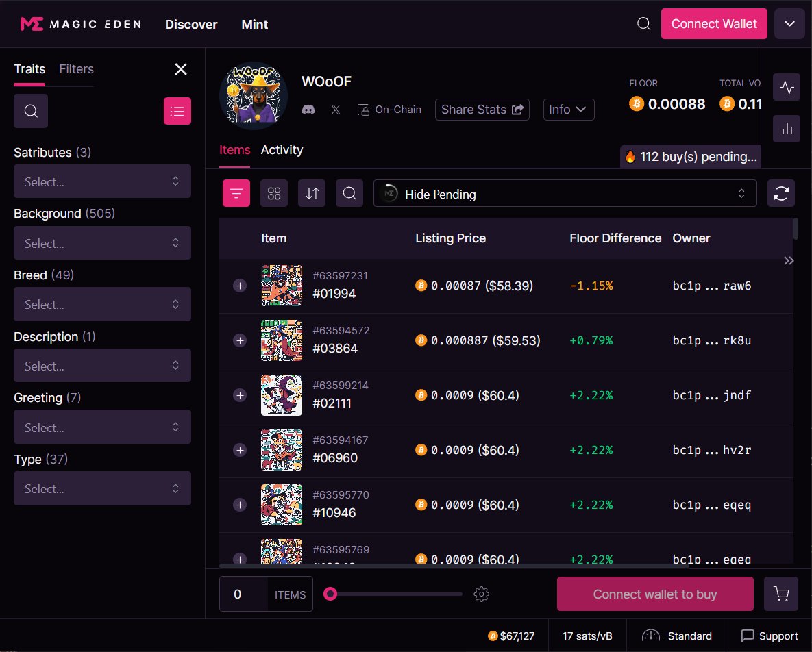This screenshot has height=652, width=812.
Task: Open the Hide Pending dropdown
Action: [x=565, y=194]
